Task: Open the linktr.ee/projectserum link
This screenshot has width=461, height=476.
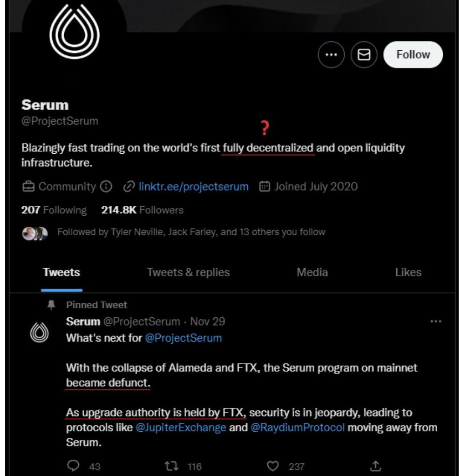Action: (193, 187)
